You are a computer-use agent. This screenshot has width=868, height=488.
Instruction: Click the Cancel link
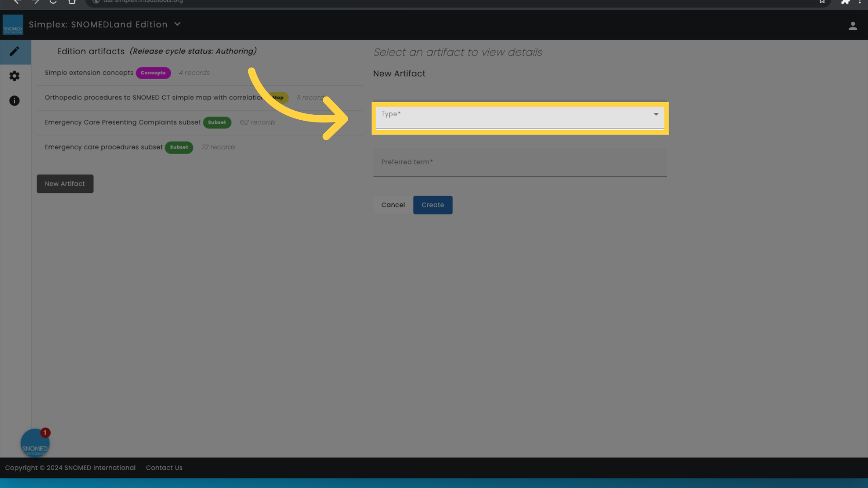[x=393, y=204]
